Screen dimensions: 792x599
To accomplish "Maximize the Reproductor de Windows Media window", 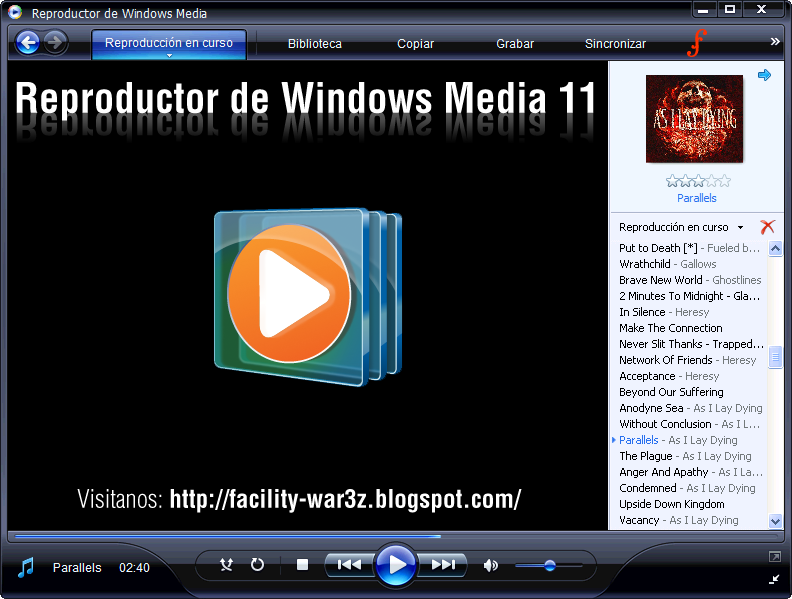I will [x=730, y=9].
